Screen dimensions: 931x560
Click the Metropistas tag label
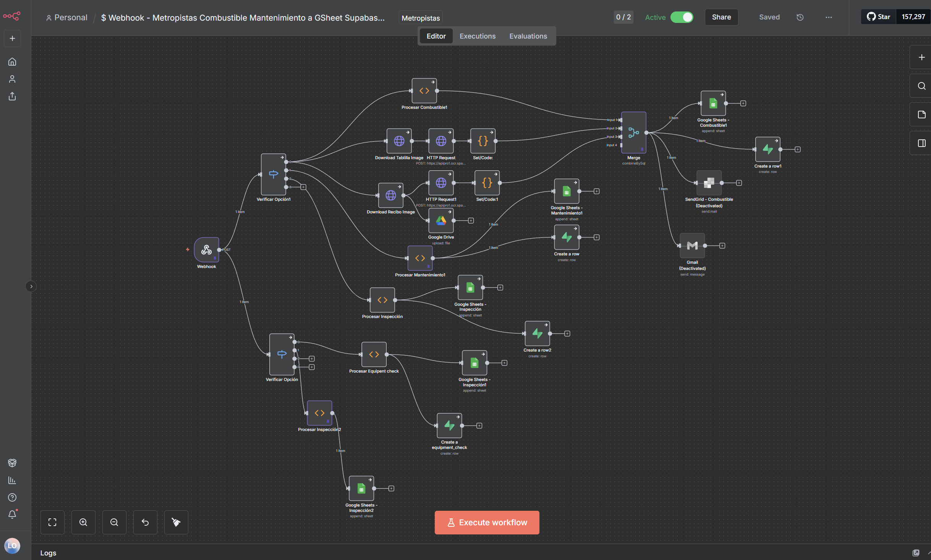(421, 18)
